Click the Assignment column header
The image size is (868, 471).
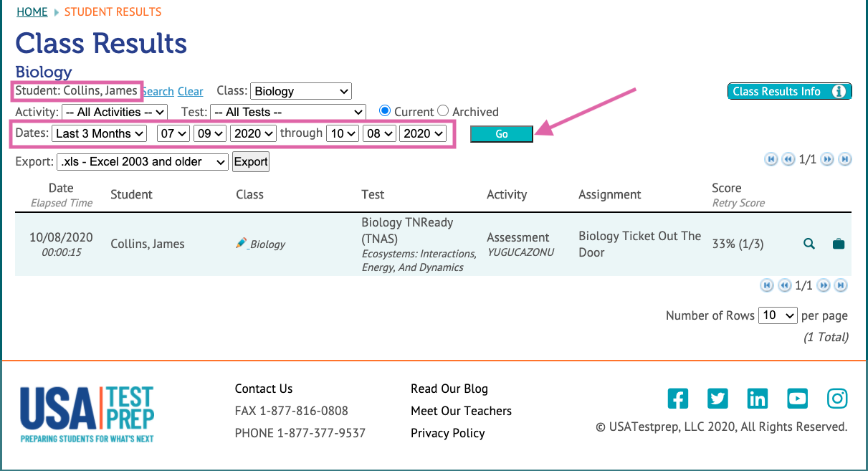pos(610,194)
